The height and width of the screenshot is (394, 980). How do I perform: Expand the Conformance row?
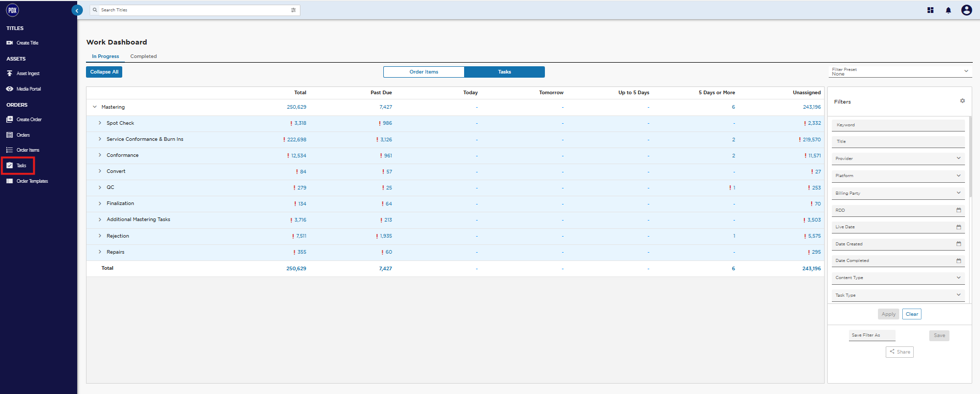pos(100,155)
